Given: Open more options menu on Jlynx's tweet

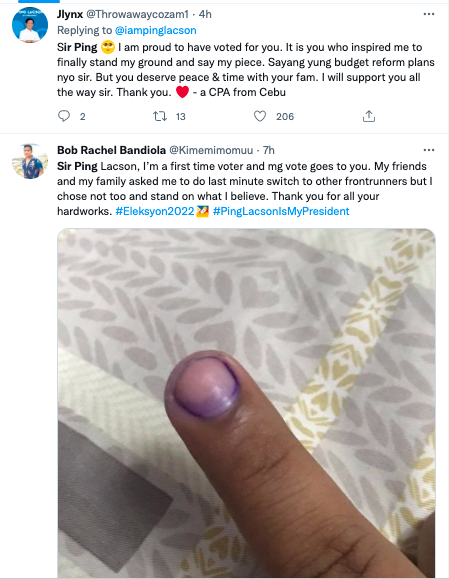Looking at the screenshot, I should point(429,14).
